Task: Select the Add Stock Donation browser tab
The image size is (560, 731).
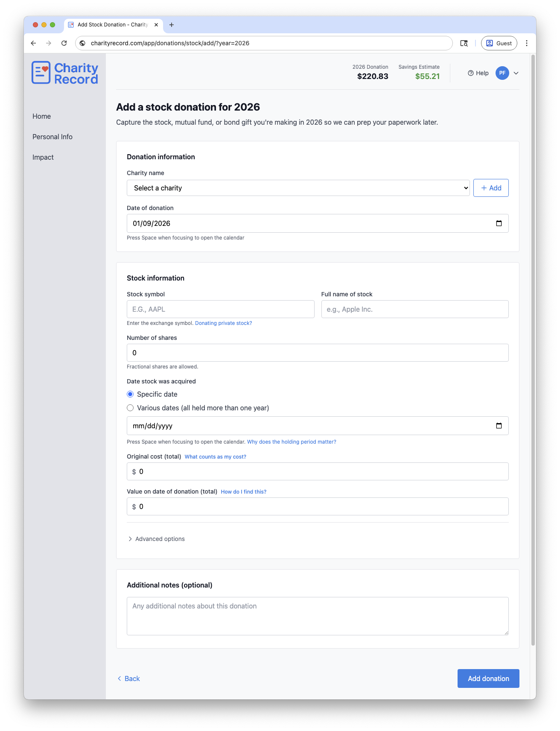Action: 113,25
